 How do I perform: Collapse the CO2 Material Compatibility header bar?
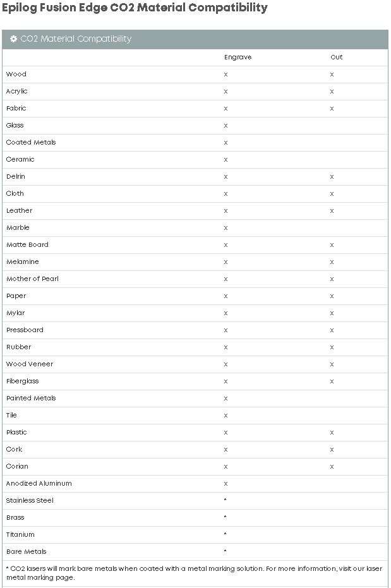click(x=195, y=39)
